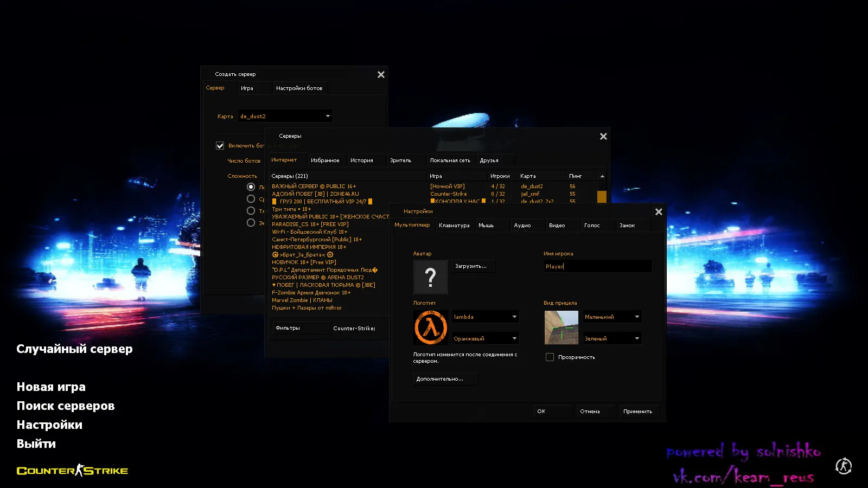Select the first difficulty radio button

coord(251,186)
